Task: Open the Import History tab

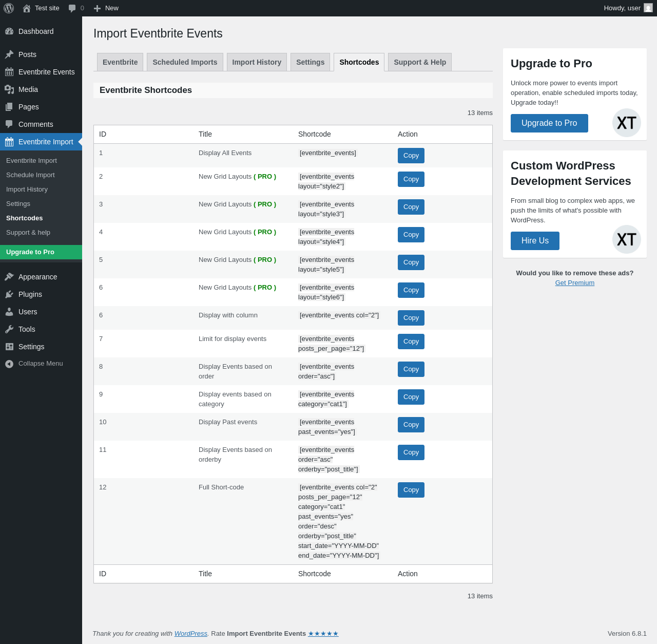Action: [x=257, y=62]
